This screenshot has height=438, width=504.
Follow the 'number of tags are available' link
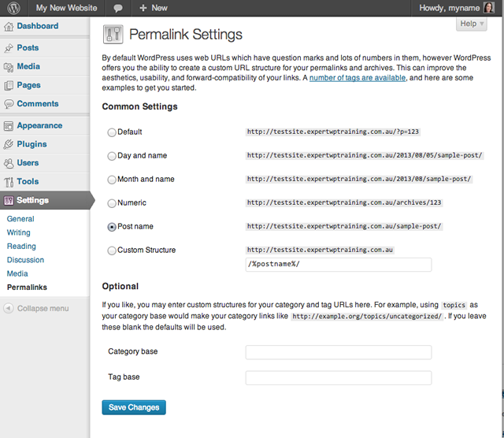coord(358,78)
